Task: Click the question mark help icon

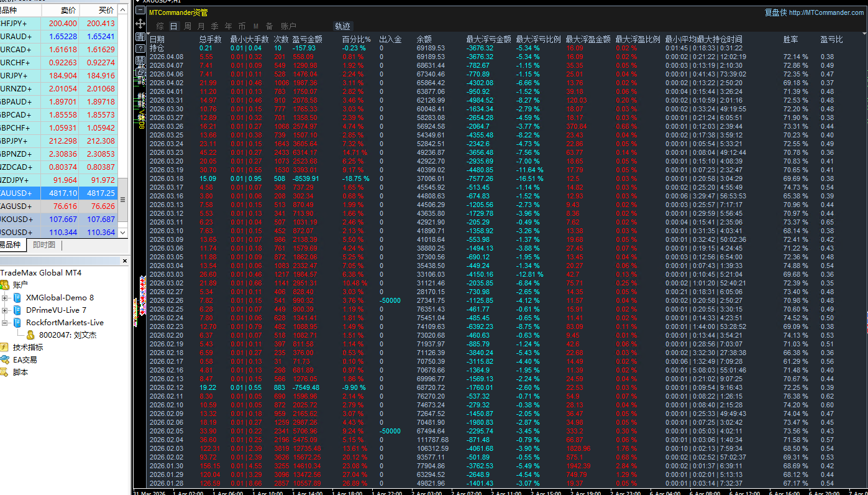Action: click(140, 49)
